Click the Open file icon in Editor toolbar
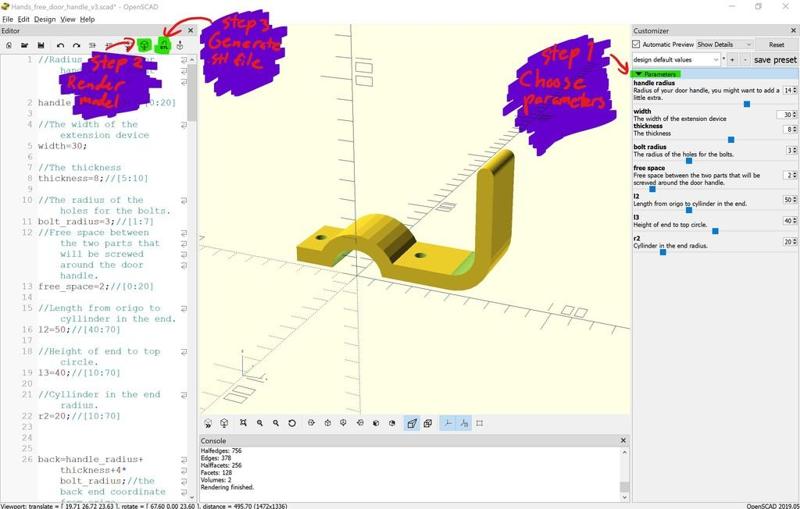This screenshot has height=509, width=800. pos(24,45)
